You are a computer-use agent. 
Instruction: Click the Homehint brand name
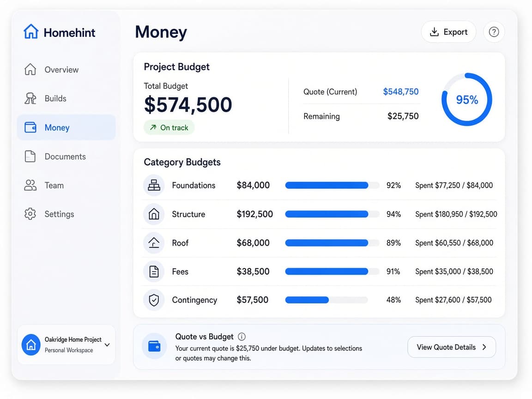(70, 33)
